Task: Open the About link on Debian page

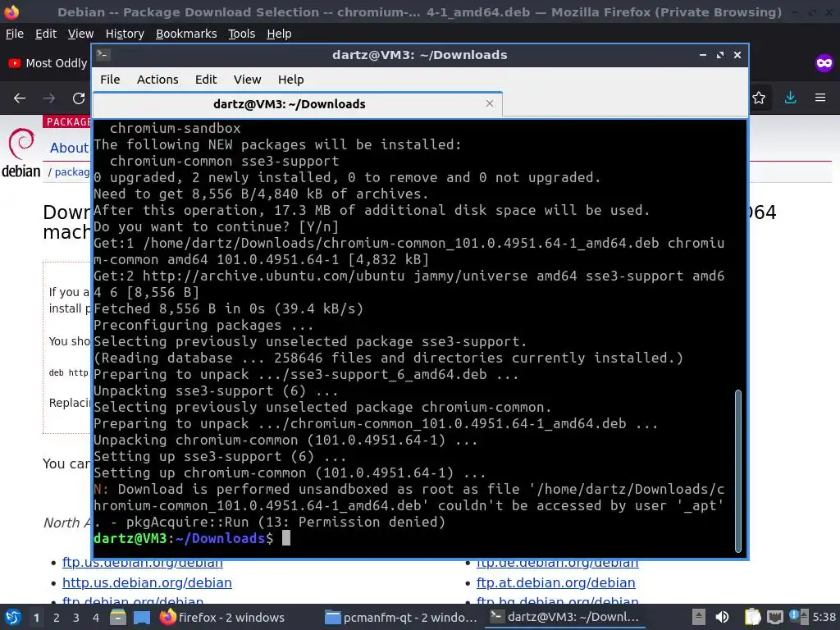Action: click(69, 148)
